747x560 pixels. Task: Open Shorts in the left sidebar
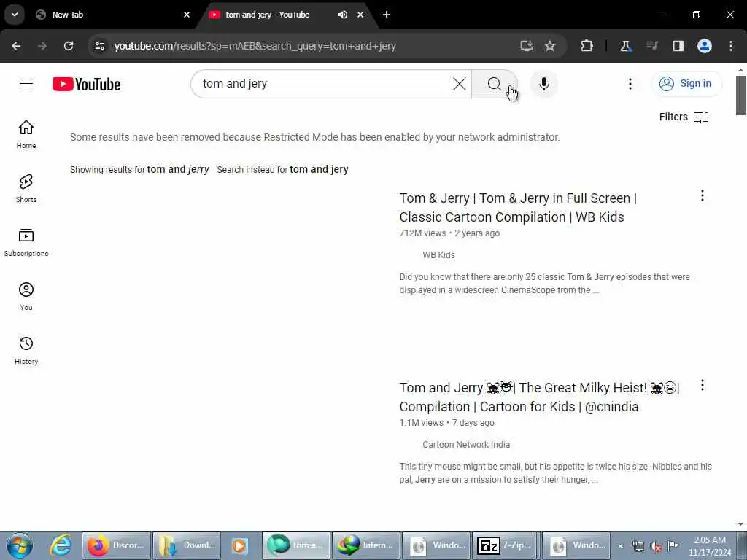pyautogui.click(x=26, y=188)
